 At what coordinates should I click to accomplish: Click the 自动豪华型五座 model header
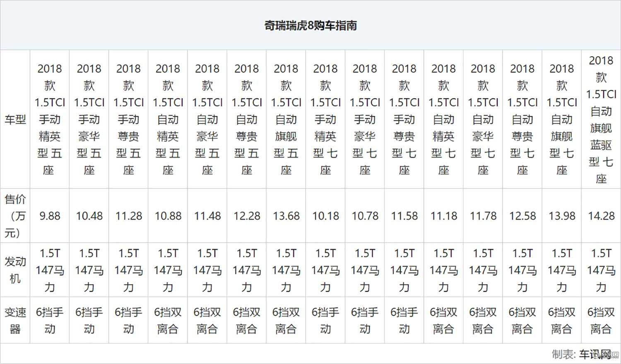(x=207, y=119)
